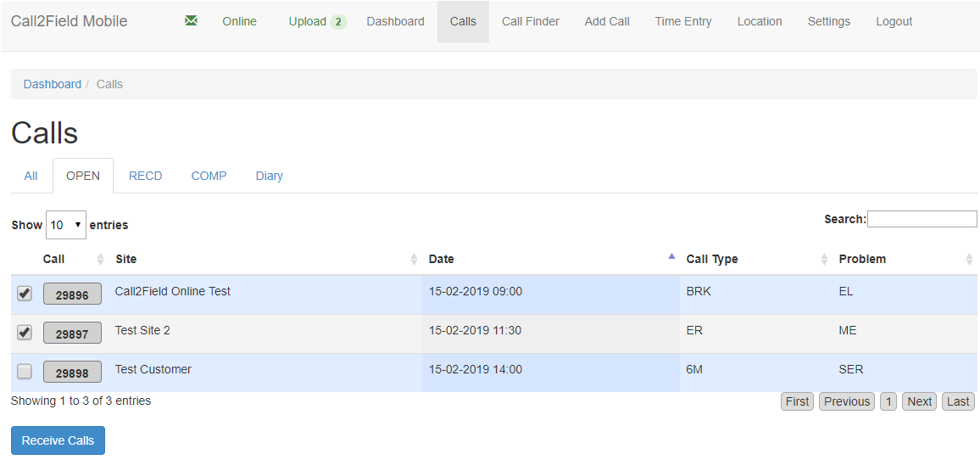The height and width of the screenshot is (471, 980).
Task: Open call number 29898 button
Action: pos(72,373)
